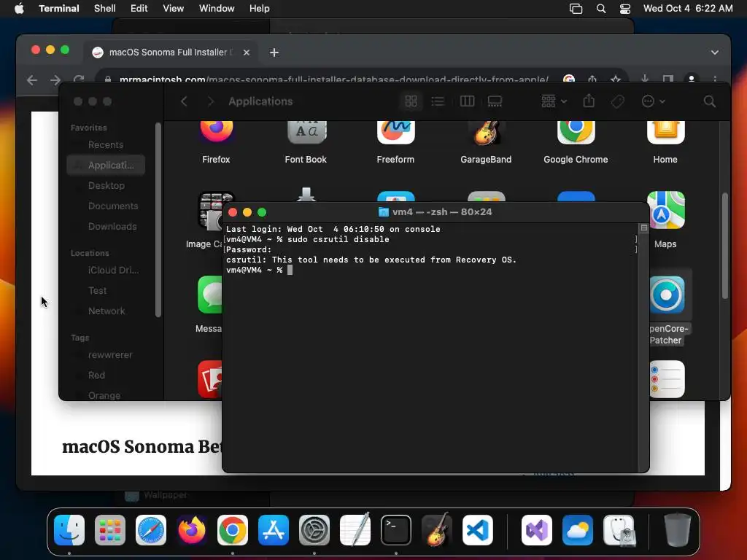The image size is (747, 560).
Task: Open the Trash in the Dock
Action: point(677,530)
